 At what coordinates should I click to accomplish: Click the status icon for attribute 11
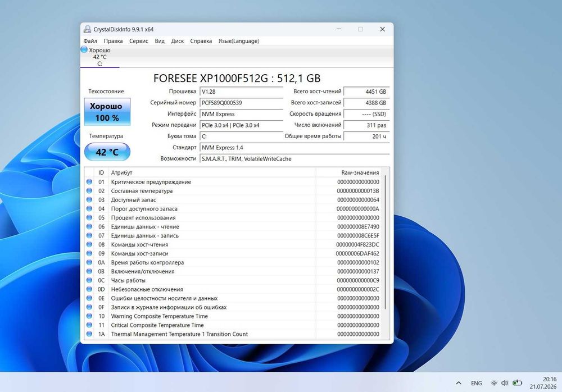[89, 325]
